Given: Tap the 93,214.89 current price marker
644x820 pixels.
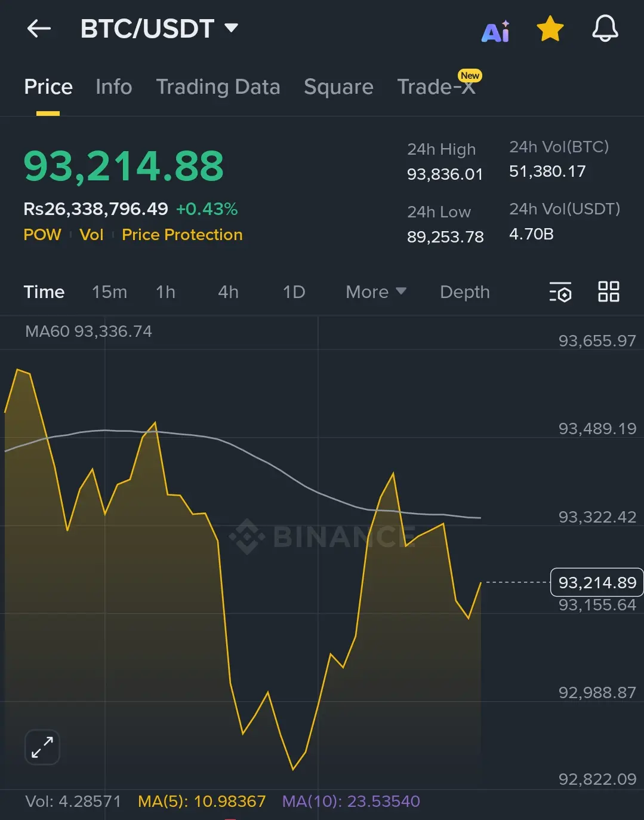Looking at the screenshot, I should (597, 582).
